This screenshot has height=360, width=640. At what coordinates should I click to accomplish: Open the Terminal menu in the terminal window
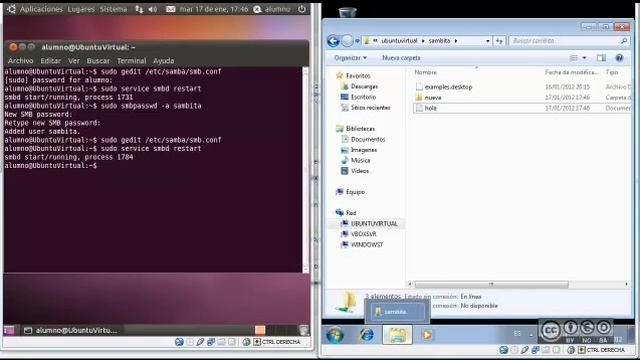pos(131,61)
